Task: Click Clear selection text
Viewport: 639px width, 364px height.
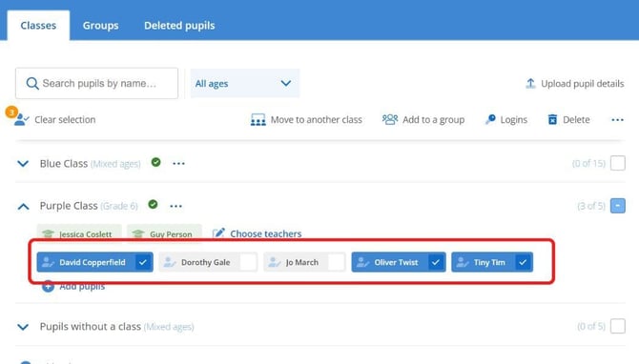Action: coord(65,120)
